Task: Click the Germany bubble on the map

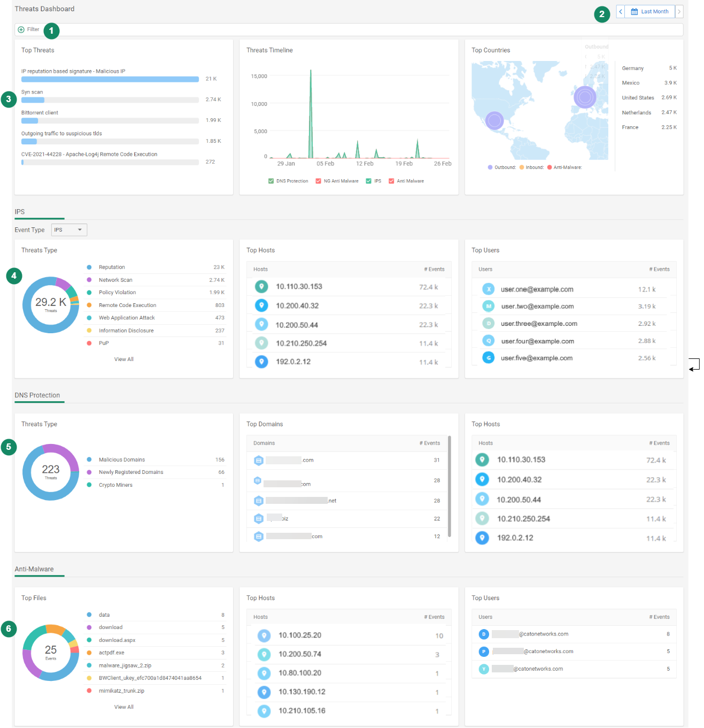Action: pyautogui.click(x=585, y=97)
